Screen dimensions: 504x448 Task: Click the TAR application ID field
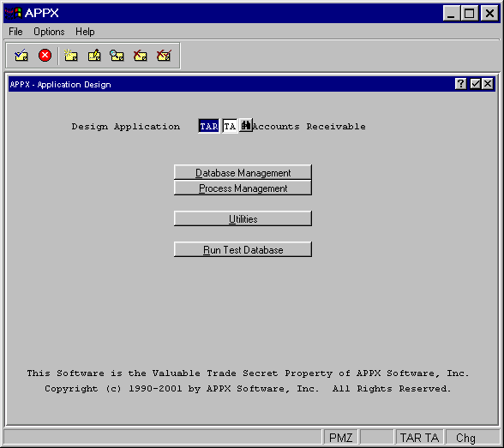pyautogui.click(x=209, y=126)
